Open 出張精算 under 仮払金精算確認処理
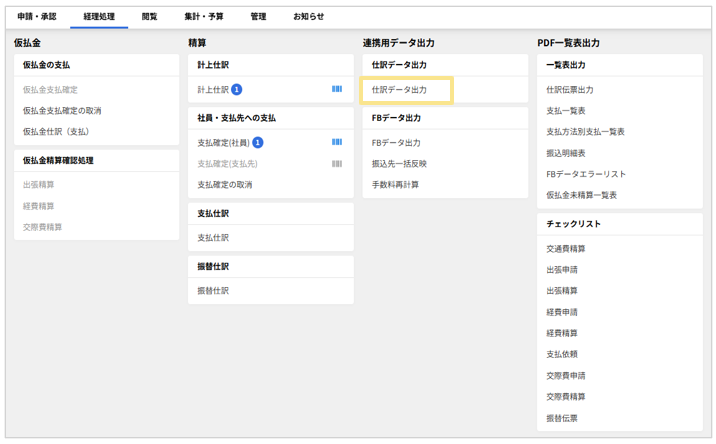This screenshot has width=716, height=444. [38, 185]
